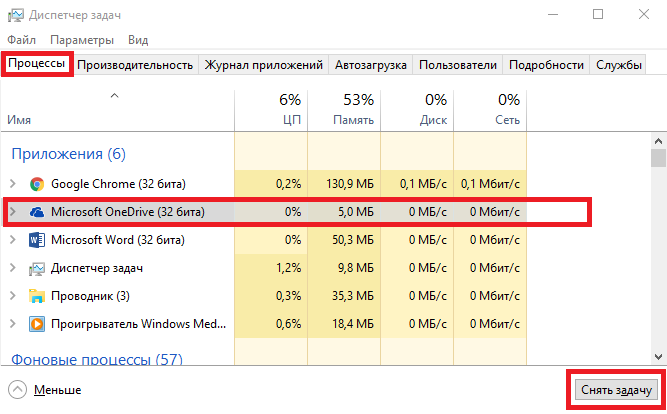Click the 35,3 МБ memory value

pos(353,296)
